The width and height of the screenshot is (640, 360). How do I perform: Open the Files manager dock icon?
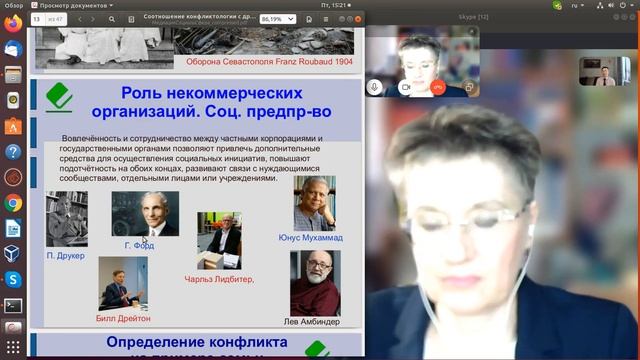point(13,75)
